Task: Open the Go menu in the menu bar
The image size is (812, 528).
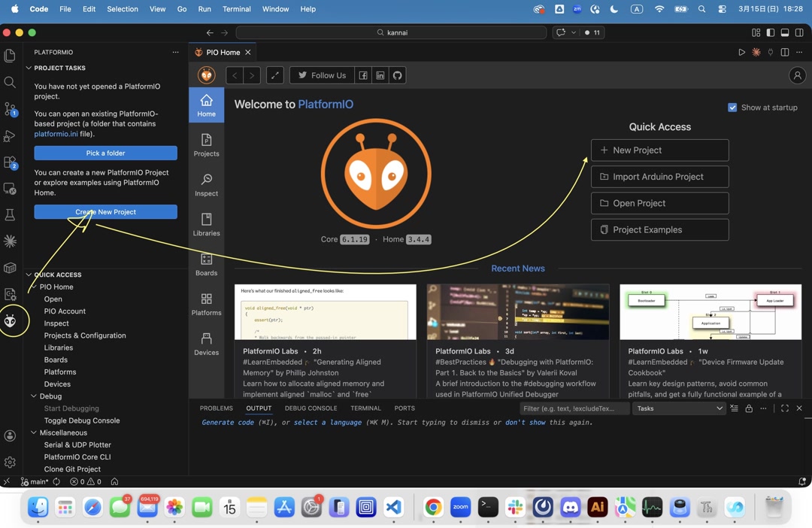Action: (181, 8)
